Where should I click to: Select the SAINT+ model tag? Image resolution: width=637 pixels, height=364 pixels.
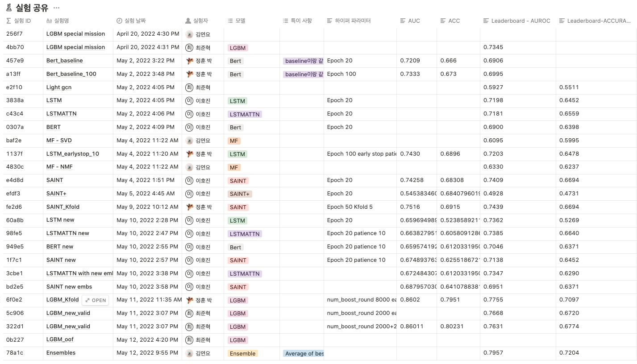coord(241,194)
